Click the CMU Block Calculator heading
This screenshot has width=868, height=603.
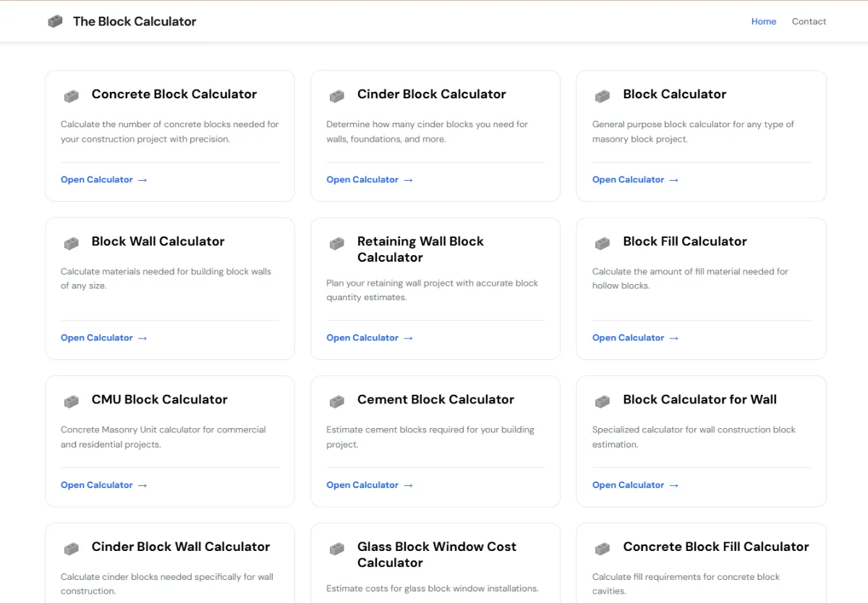coord(160,399)
